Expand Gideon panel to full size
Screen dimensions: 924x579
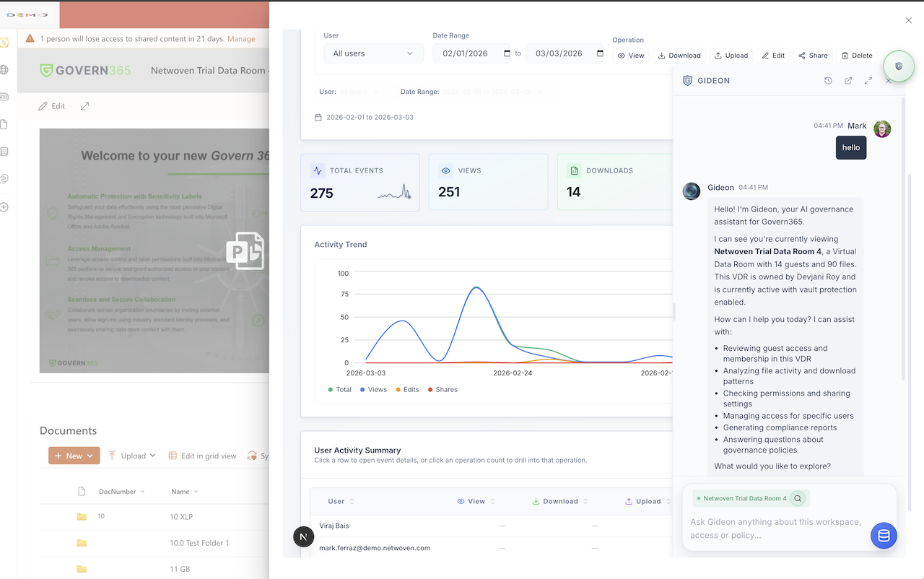coord(868,81)
